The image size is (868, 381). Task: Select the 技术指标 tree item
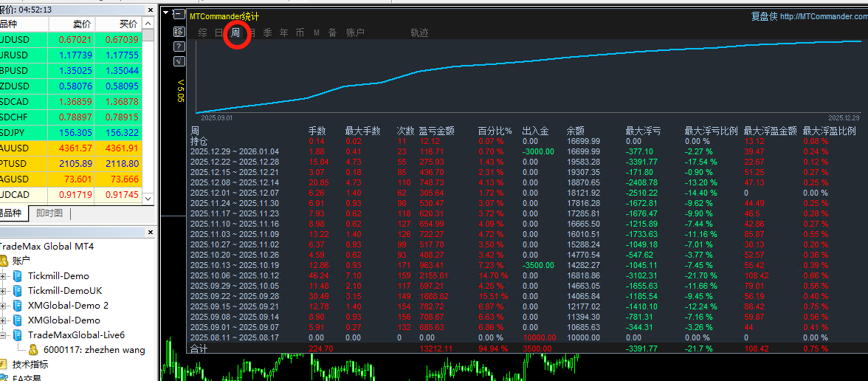click(x=30, y=365)
